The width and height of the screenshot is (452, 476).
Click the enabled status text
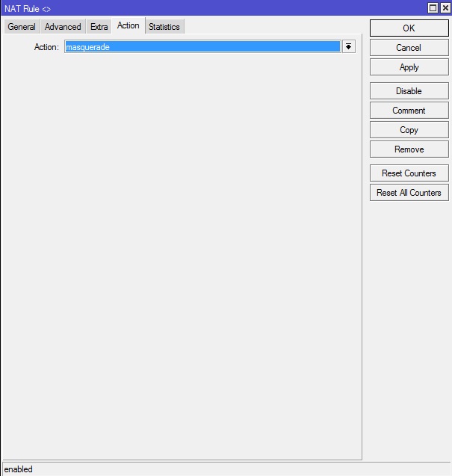point(18,469)
